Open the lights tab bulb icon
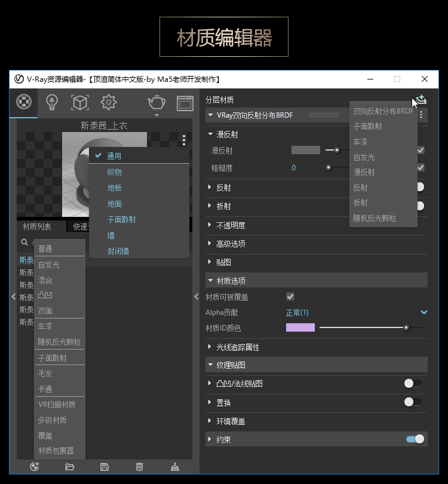 [51, 102]
